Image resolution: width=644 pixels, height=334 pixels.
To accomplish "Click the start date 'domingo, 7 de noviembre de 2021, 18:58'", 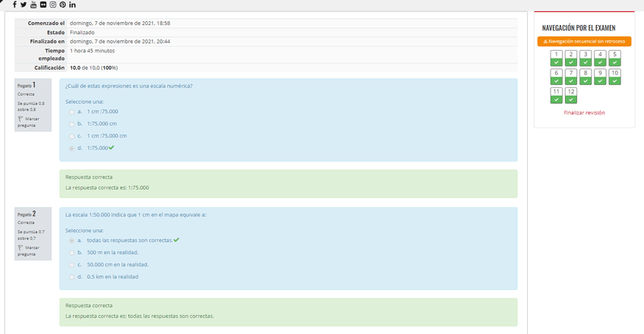I will [x=120, y=24].
